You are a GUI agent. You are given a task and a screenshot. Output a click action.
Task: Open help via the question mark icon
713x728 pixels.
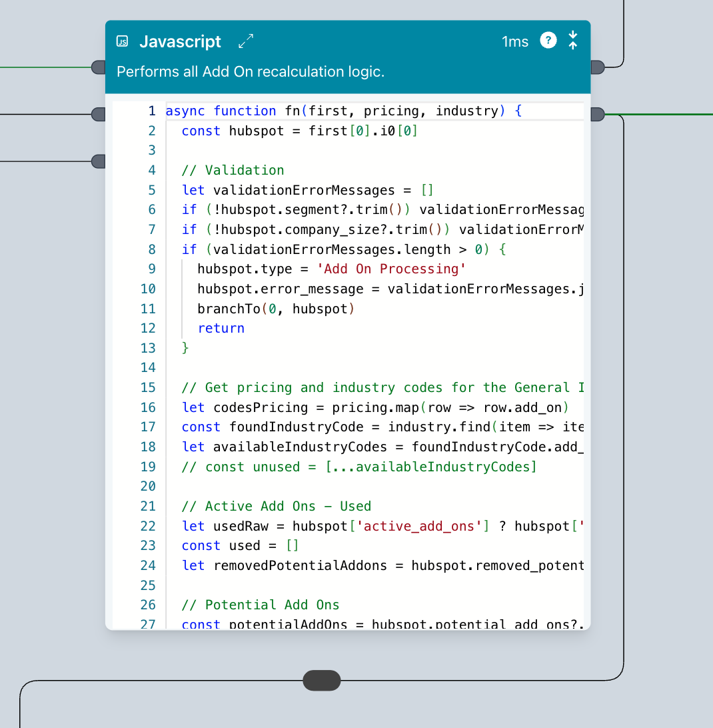click(x=548, y=41)
